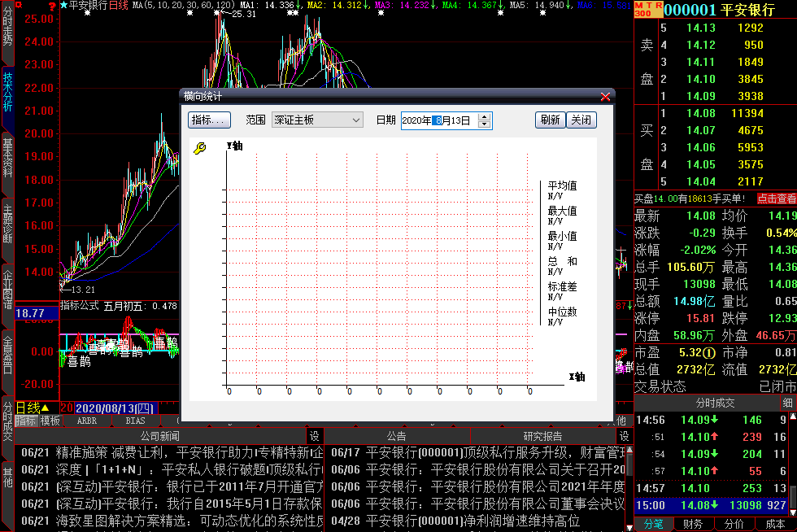Click the 最新 14.08 quote value
Screen dimensions: 797x532
[700, 216]
